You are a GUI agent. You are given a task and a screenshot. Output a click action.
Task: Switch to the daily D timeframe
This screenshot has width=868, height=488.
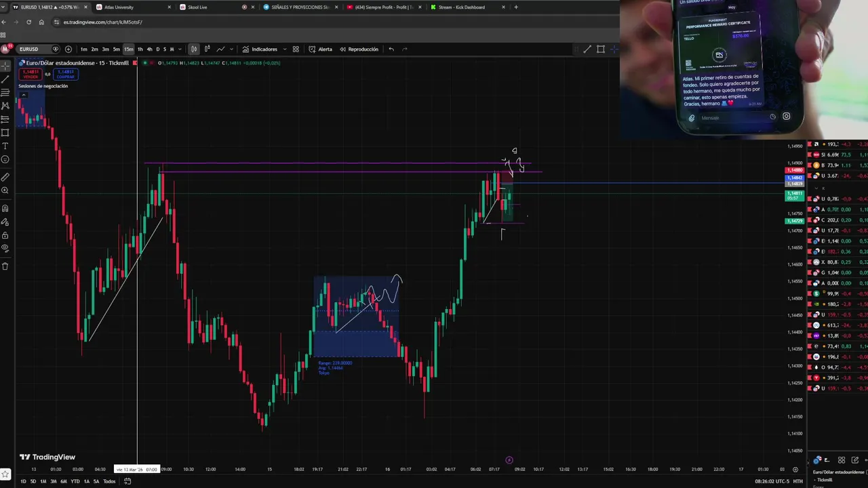(x=158, y=49)
